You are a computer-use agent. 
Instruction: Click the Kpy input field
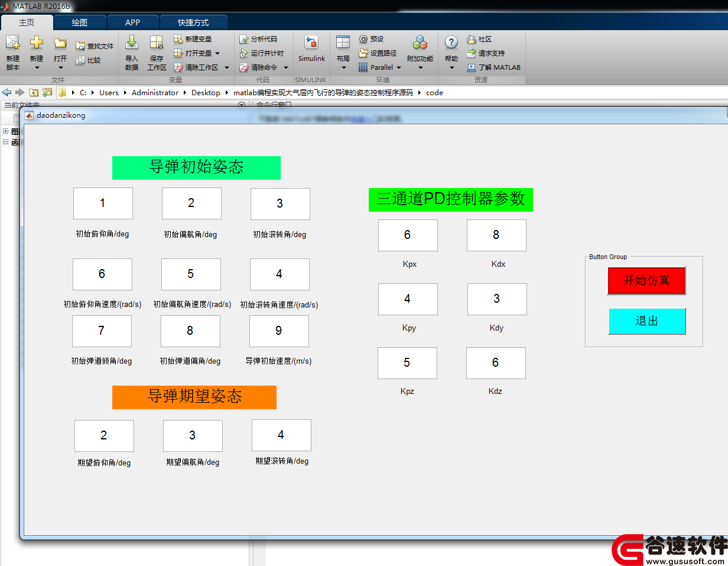click(408, 299)
